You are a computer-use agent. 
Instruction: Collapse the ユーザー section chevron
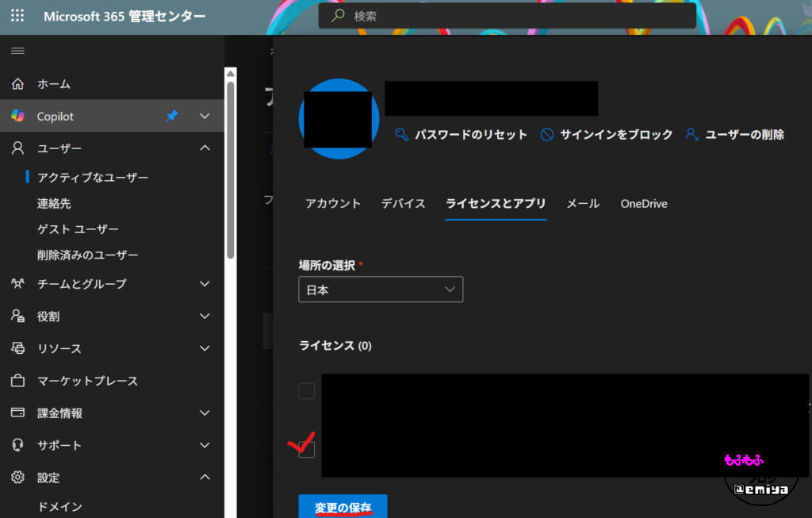click(205, 148)
